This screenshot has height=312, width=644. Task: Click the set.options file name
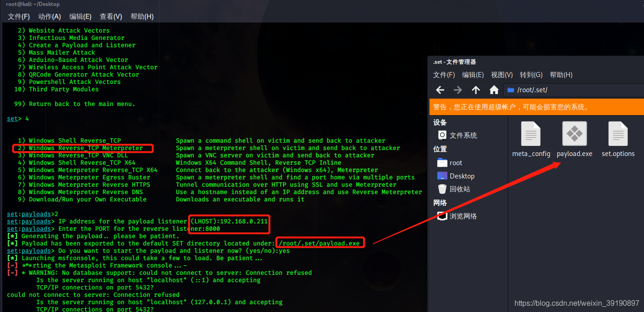[618, 154]
